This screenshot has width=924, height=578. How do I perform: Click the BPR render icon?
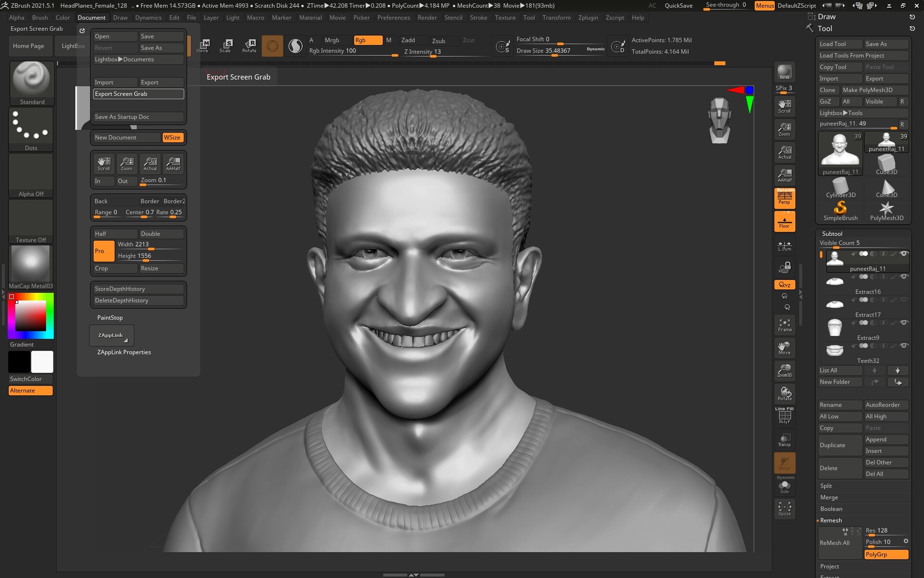click(x=784, y=73)
